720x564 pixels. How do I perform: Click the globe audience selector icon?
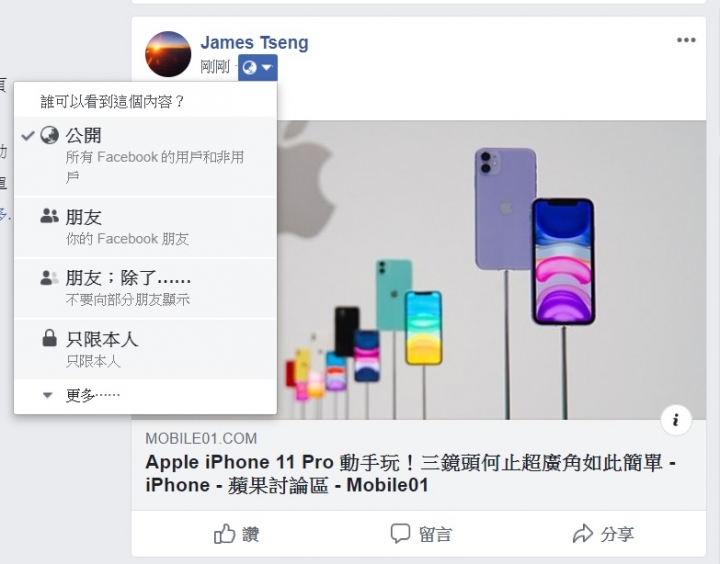point(249,68)
